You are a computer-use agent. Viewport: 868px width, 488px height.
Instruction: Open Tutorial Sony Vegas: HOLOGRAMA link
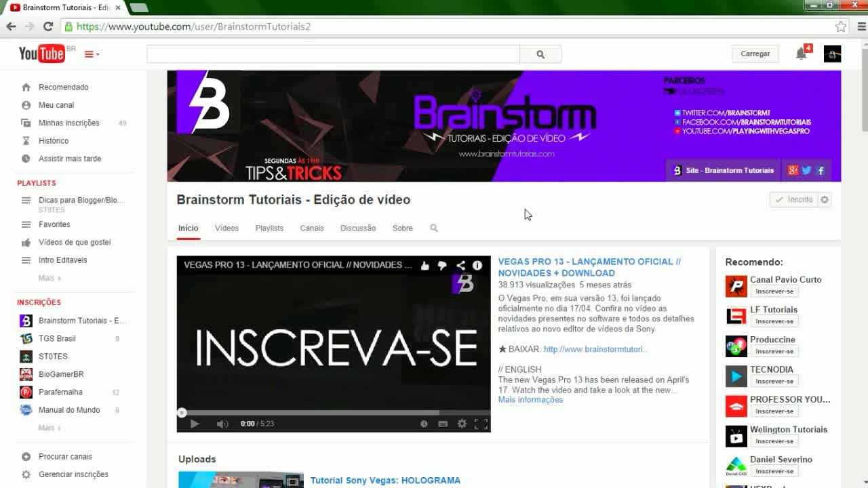[x=385, y=481]
